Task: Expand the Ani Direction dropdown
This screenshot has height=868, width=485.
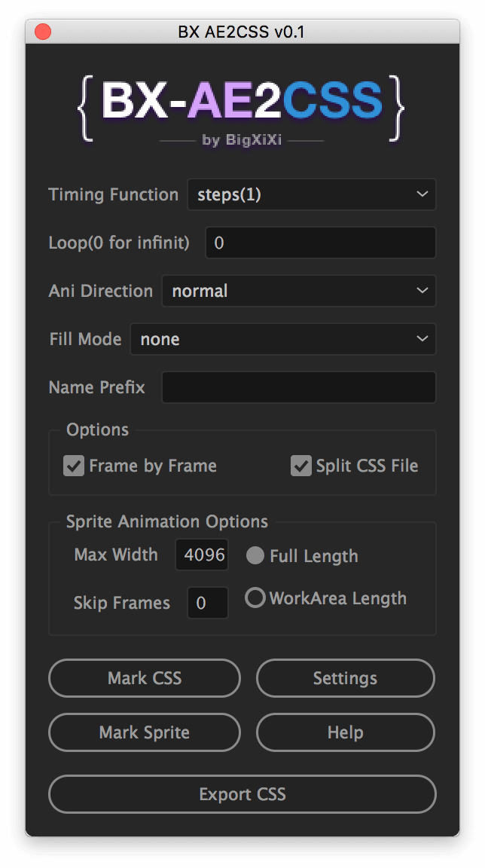Action: click(x=298, y=291)
